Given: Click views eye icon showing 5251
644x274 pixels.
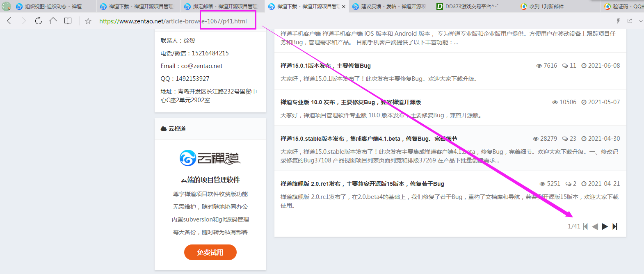Looking at the screenshot, I should (542, 184).
